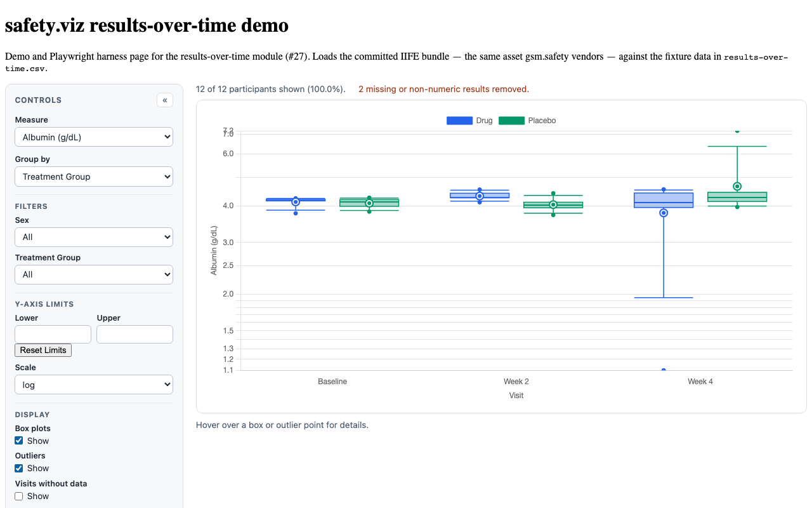Click the DISPLAY section heading
Screen dimensions: 812x508
[32, 415]
